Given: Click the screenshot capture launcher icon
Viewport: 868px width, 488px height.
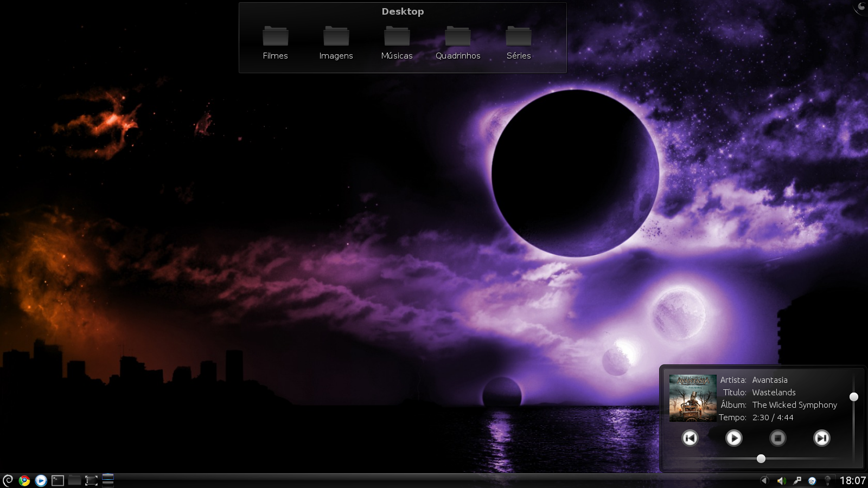Looking at the screenshot, I should (x=91, y=480).
